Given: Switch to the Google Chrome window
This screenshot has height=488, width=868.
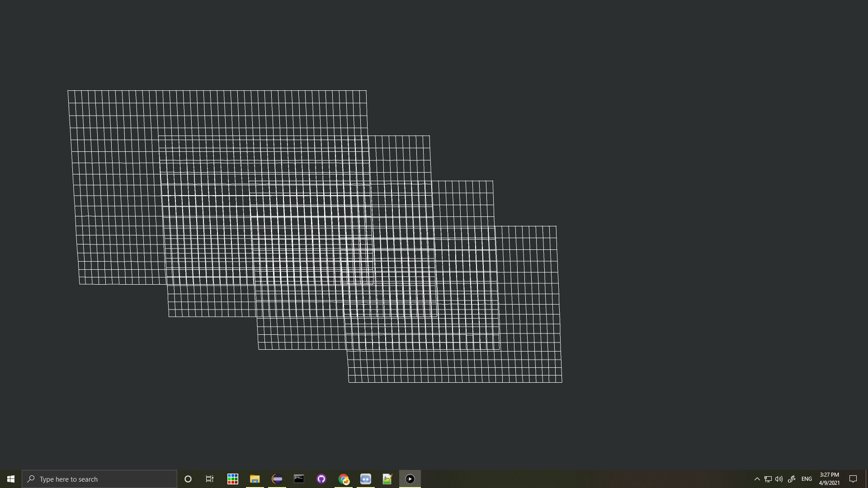Looking at the screenshot, I should [344, 479].
